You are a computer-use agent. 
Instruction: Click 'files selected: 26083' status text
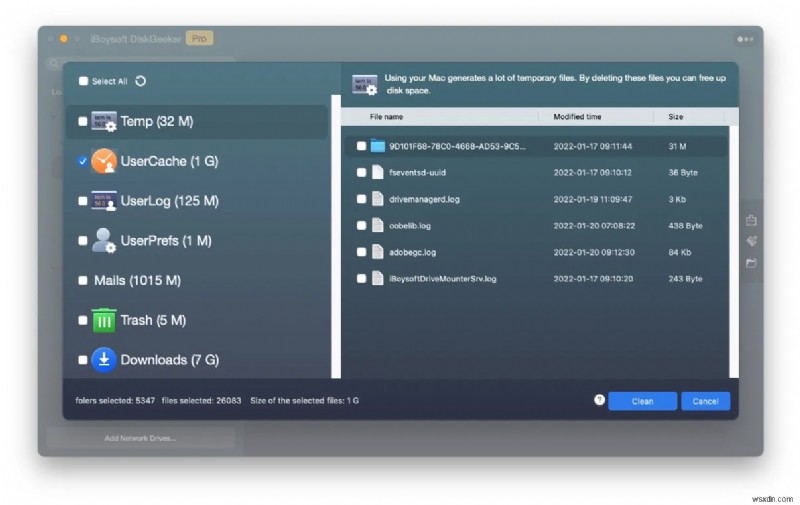pyautogui.click(x=202, y=400)
